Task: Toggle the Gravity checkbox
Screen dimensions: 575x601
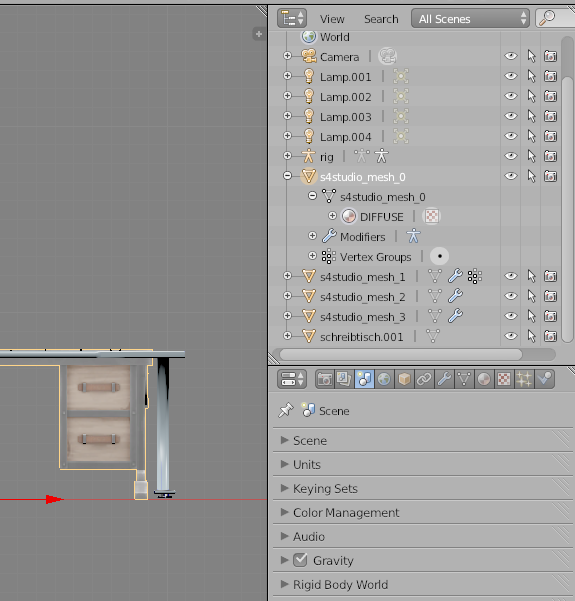Action: (x=300, y=560)
